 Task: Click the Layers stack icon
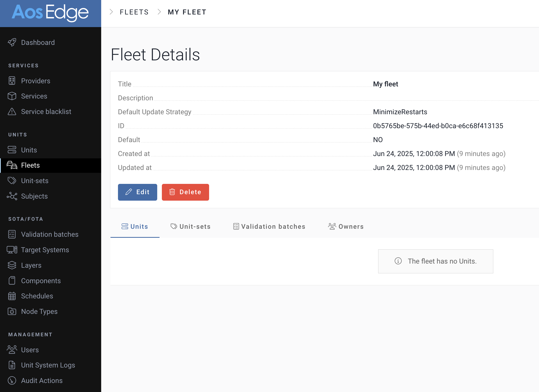(12, 265)
